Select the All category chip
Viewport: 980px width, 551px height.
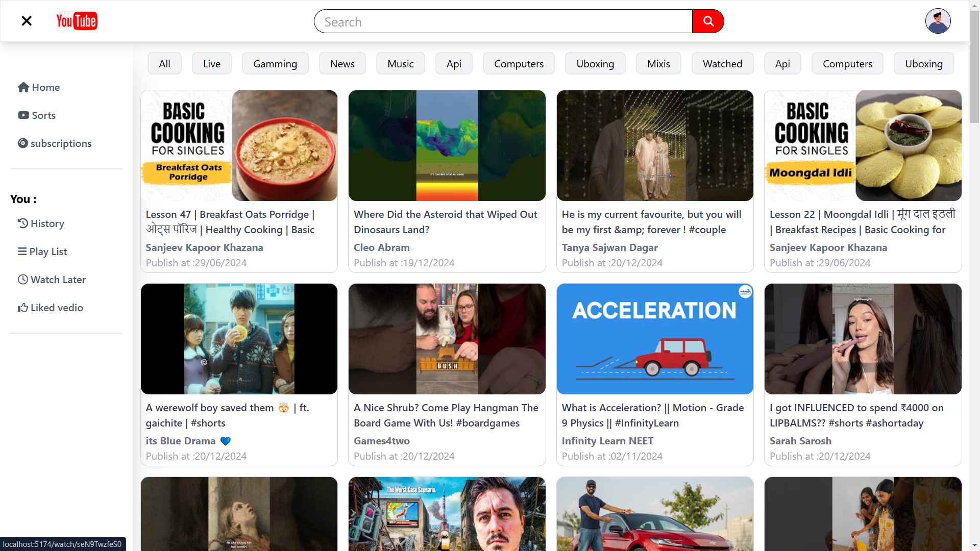[x=164, y=64]
